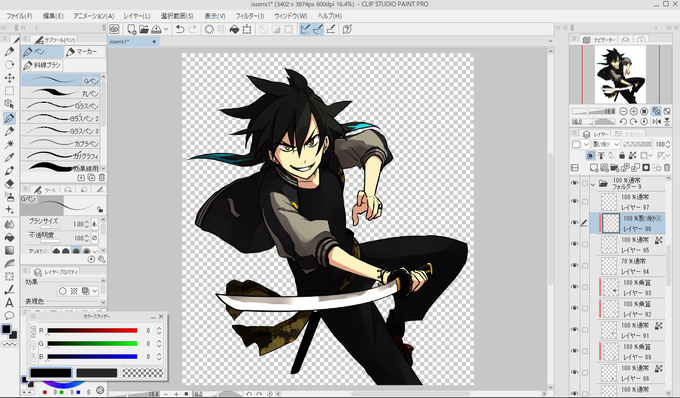Open the アニメーション(A) menu
680x398 pixels.
(x=94, y=16)
